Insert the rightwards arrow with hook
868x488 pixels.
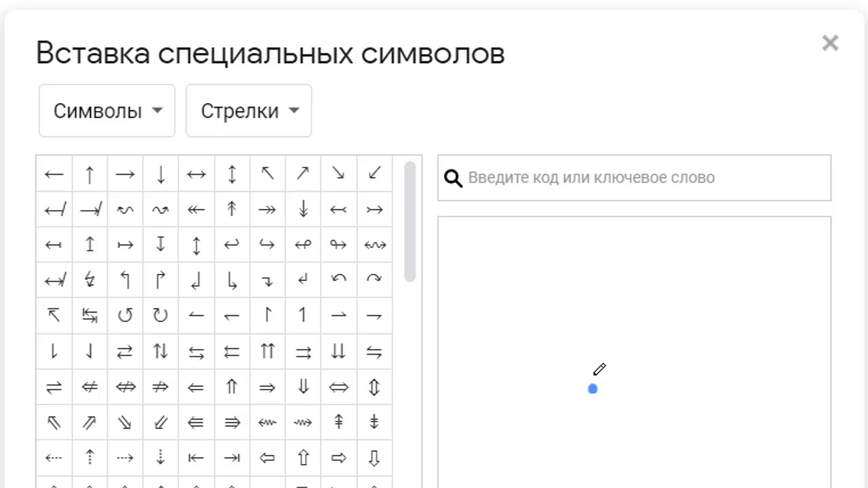pos(267,245)
